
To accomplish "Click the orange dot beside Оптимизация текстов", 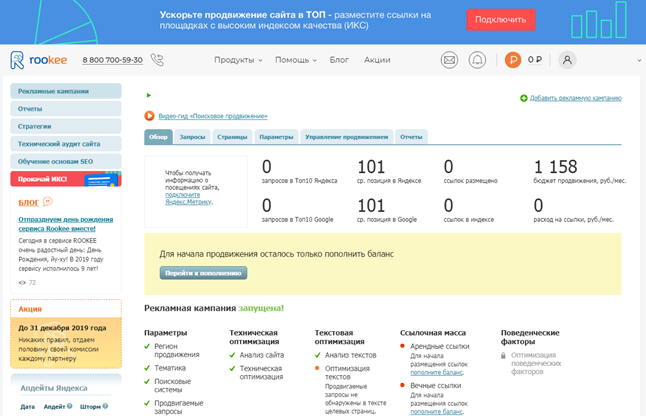I will [x=317, y=368].
